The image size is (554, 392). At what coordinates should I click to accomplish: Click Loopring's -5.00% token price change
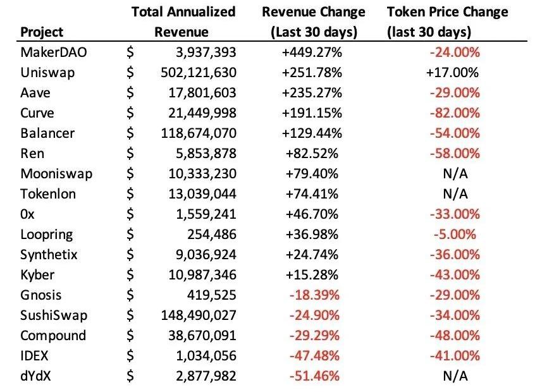455,235
